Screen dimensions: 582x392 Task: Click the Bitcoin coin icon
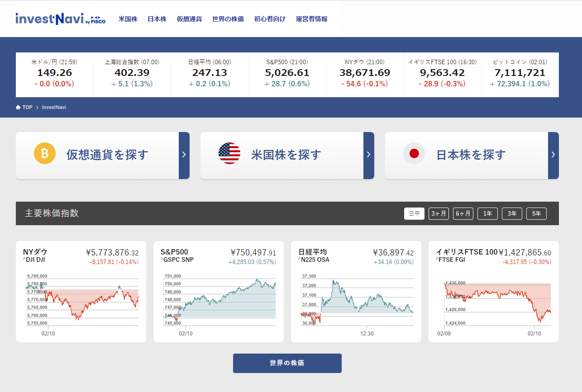45,154
